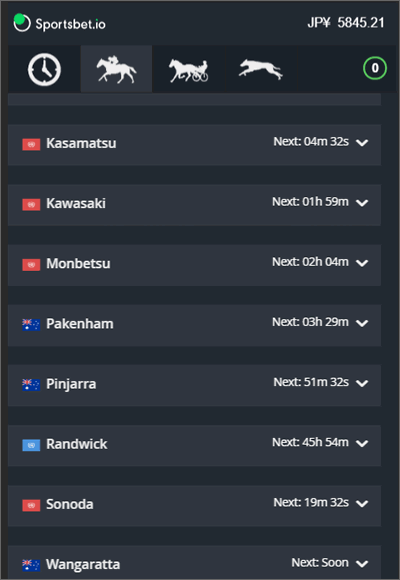Screen dimensions: 400x580
Task: Click Randwick's Next: 45h 54m time
Action: [310, 442]
